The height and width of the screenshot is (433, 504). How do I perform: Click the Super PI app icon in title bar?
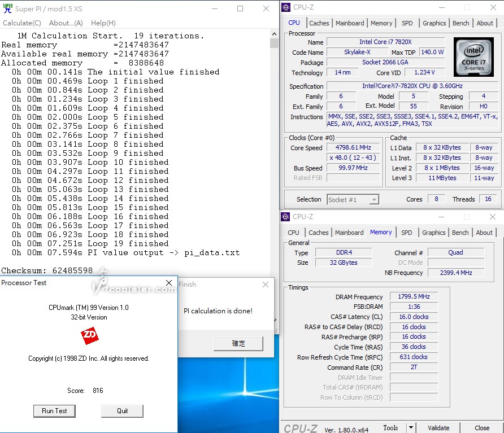coord(8,8)
